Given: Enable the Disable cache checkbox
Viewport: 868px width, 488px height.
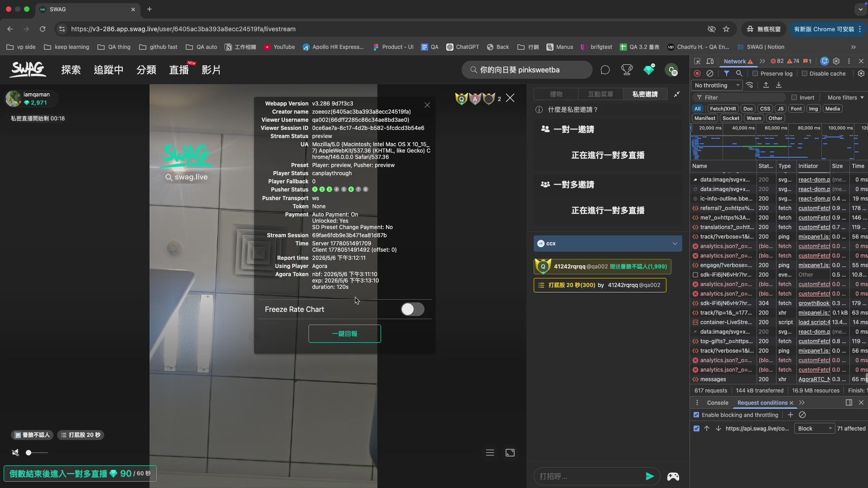Looking at the screenshot, I should pyautogui.click(x=805, y=73).
